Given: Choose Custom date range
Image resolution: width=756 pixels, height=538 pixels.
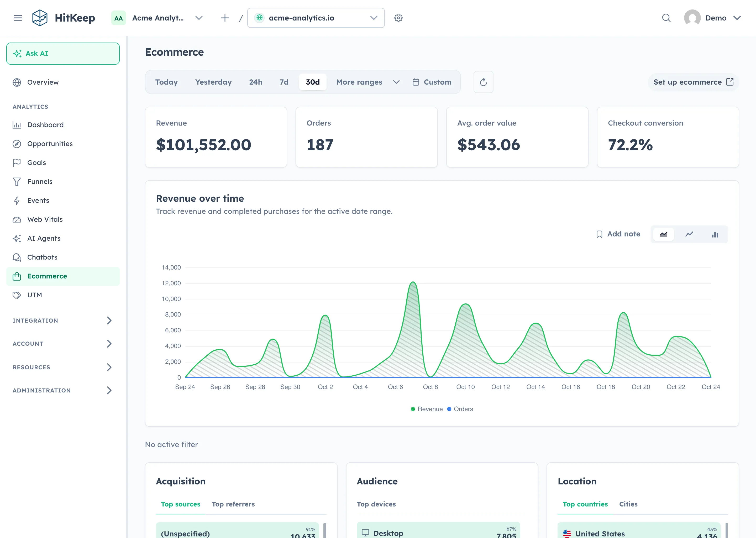Looking at the screenshot, I should (x=432, y=82).
